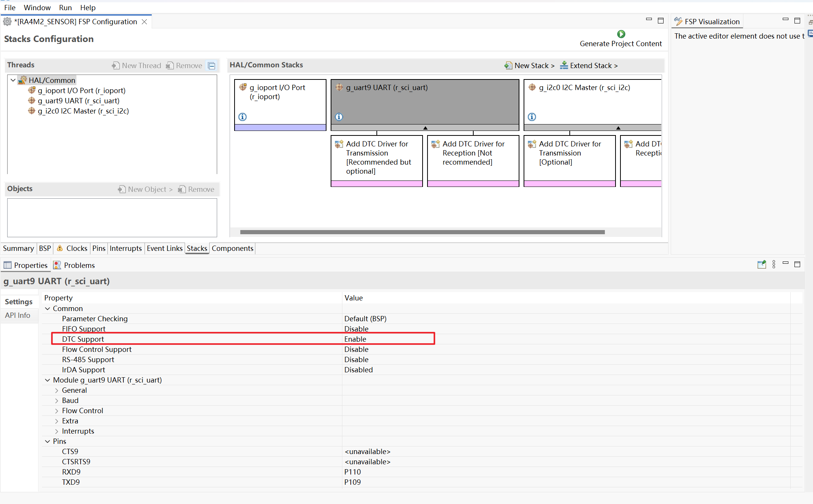Open the Run menu
813x504 pixels.
coord(65,8)
